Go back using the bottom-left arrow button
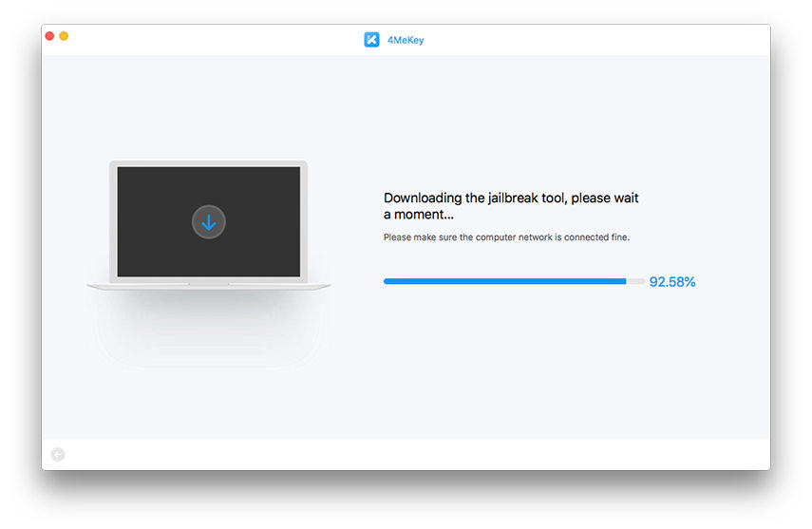The height and width of the screenshot is (529, 812). click(58, 454)
